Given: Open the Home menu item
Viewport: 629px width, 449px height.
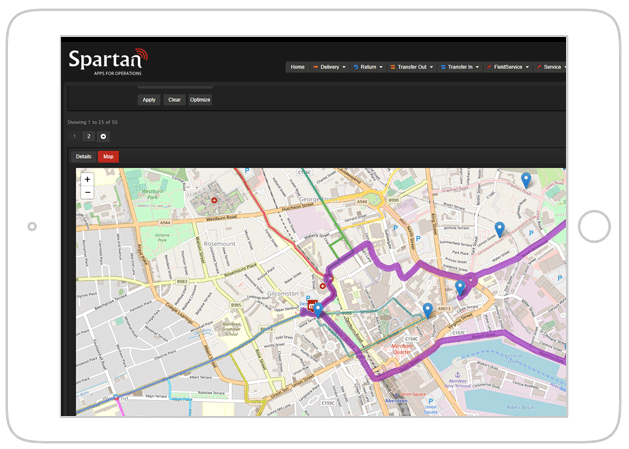Looking at the screenshot, I should click(x=297, y=67).
